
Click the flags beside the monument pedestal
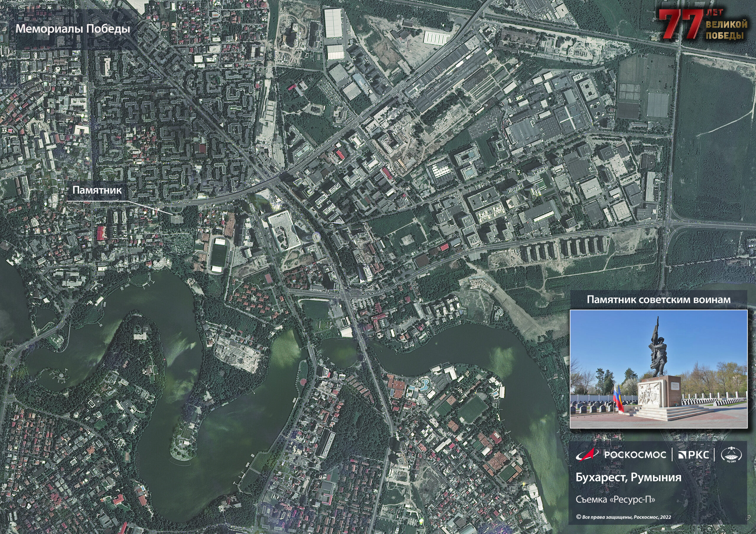(x=618, y=397)
